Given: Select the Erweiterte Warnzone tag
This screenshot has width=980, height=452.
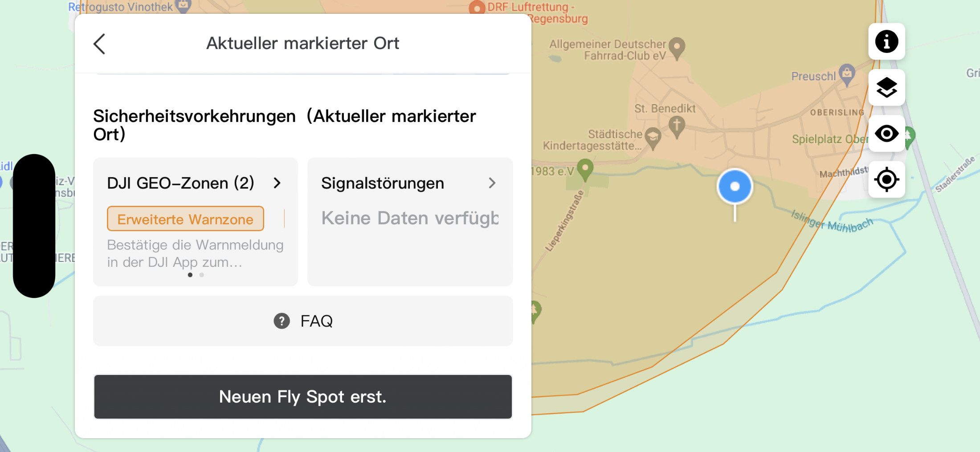Looking at the screenshot, I should pyautogui.click(x=185, y=219).
